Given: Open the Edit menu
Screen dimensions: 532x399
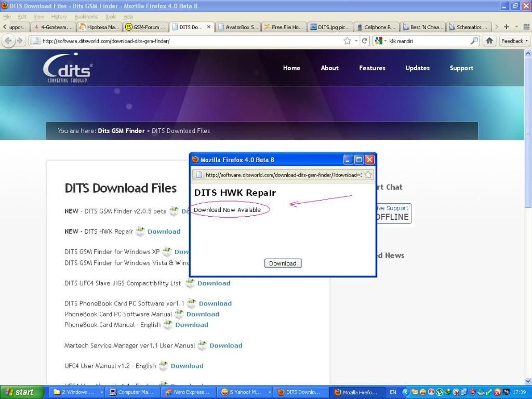Looking at the screenshot, I should pos(22,17).
